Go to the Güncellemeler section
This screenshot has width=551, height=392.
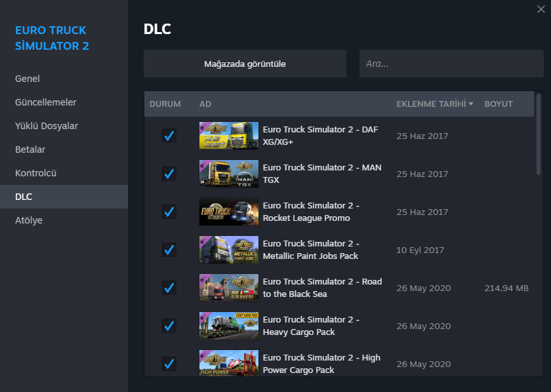coord(64,102)
